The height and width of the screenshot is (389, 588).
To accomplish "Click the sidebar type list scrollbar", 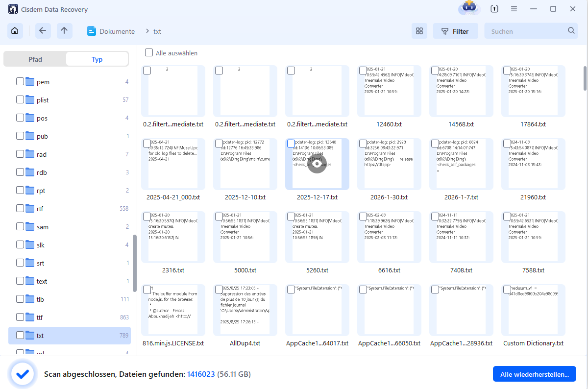I will 135,263.
